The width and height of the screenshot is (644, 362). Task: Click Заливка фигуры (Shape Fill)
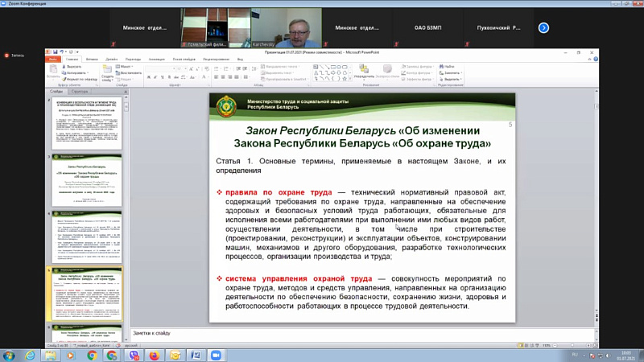(416, 67)
